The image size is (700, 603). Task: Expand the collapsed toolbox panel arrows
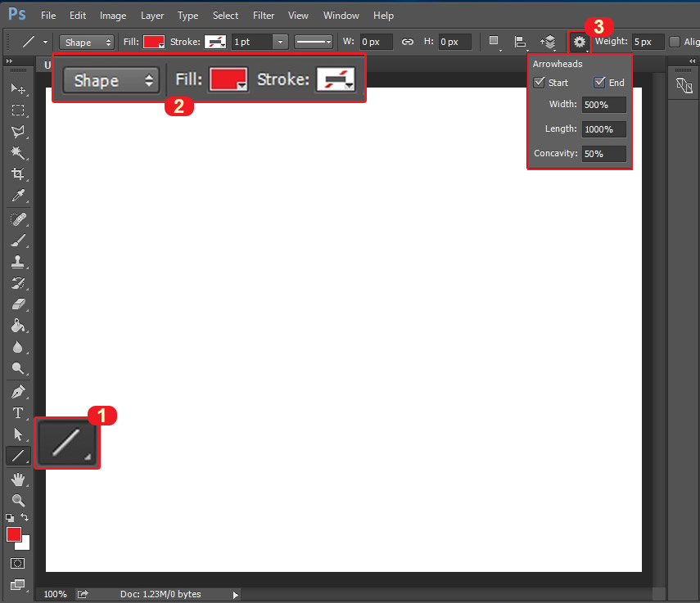point(9,61)
